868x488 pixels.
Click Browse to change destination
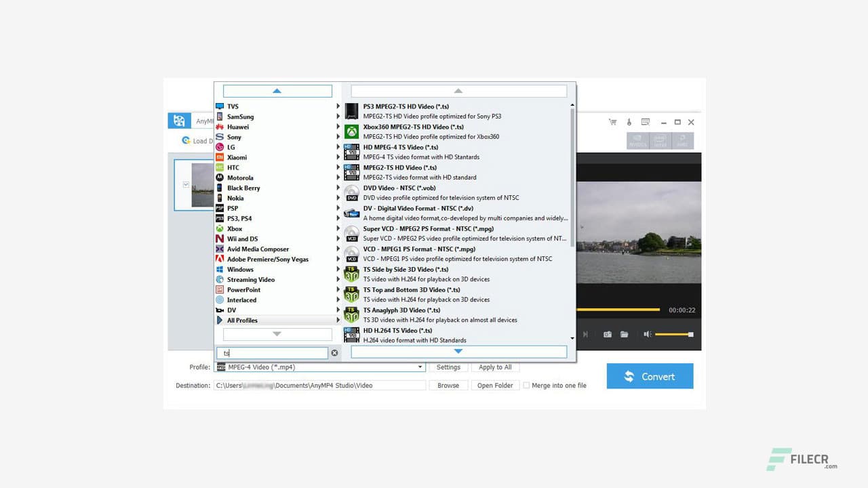click(448, 385)
